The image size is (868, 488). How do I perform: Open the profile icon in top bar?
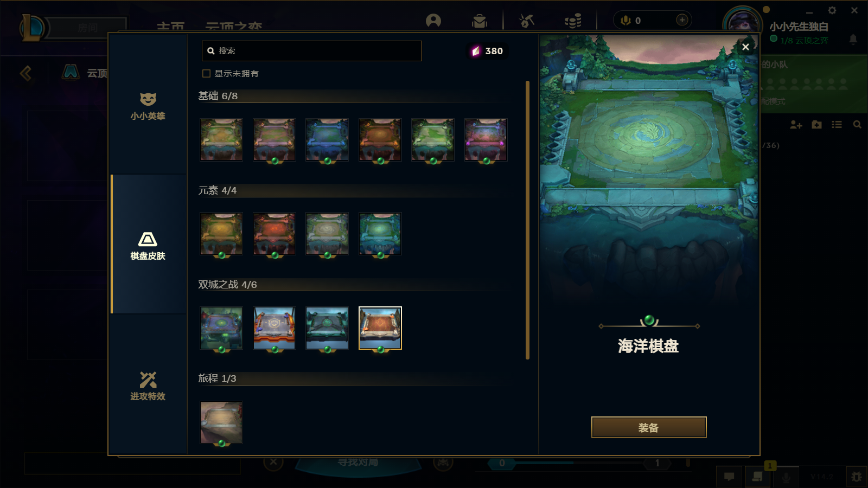pos(433,21)
